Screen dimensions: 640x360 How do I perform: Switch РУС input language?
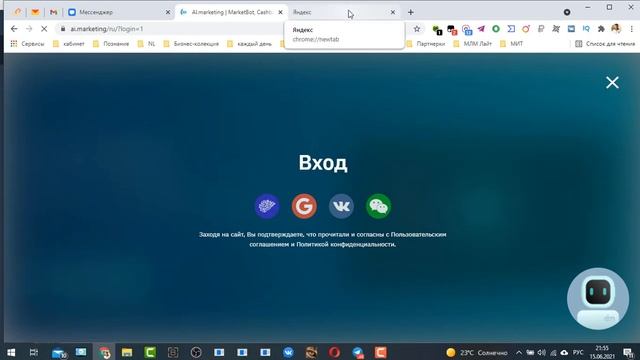point(578,353)
